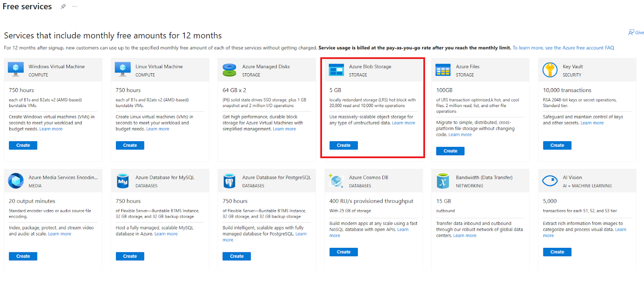This screenshot has height=305, width=644.
Task: Create an AI Vision resource
Action: click(557, 252)
